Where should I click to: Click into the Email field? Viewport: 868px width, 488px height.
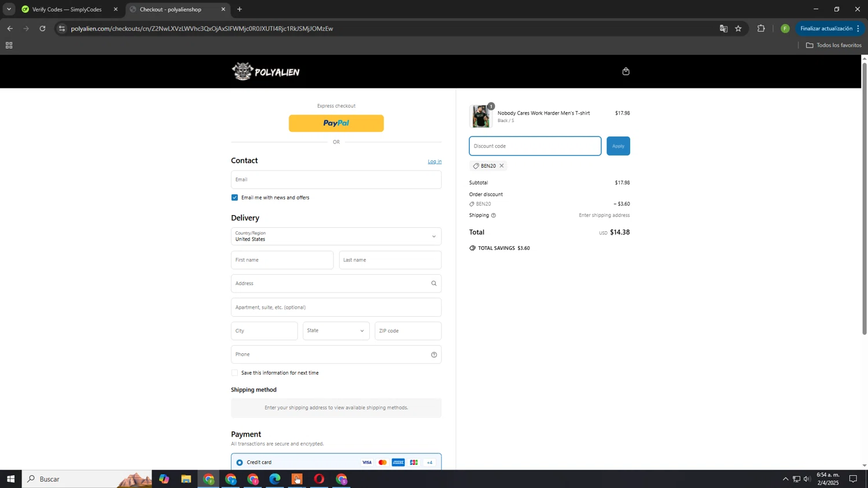pyautogui.click(x=336, y=180)
